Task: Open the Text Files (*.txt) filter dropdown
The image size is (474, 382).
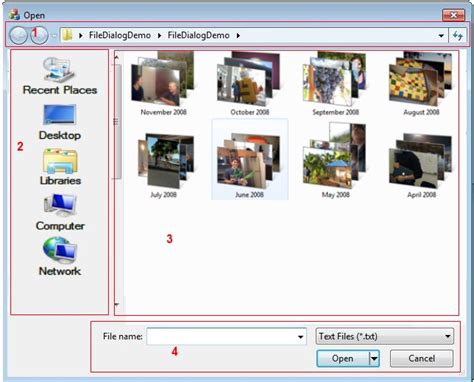Action: 384,336
